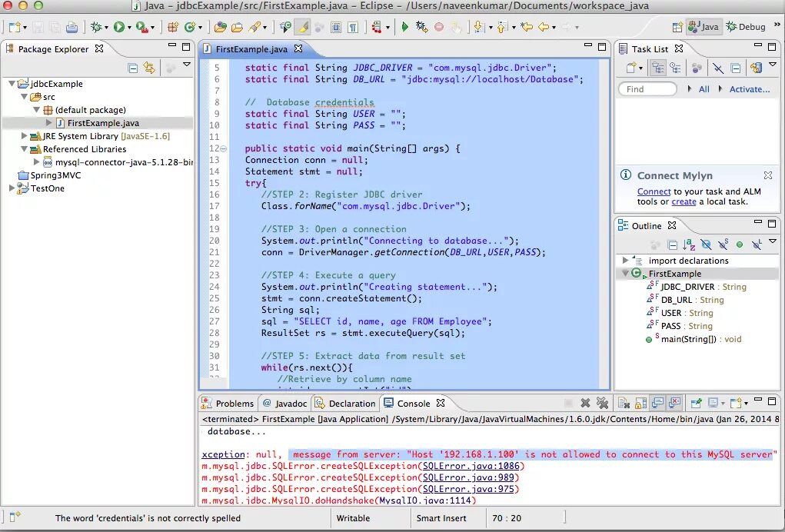Toggle Hide Non-Public Members green dot

[740, 244]
